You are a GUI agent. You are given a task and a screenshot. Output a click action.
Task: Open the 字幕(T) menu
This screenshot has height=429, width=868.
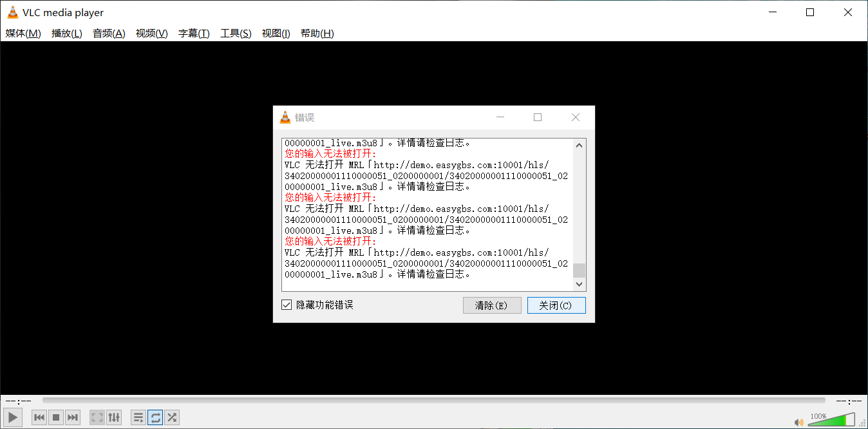194,33
